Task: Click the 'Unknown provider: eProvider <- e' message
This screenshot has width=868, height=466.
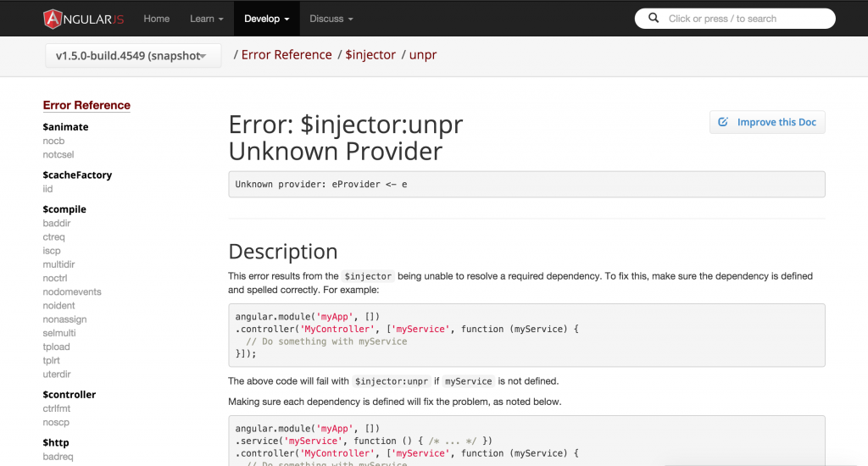Action: 321,185
